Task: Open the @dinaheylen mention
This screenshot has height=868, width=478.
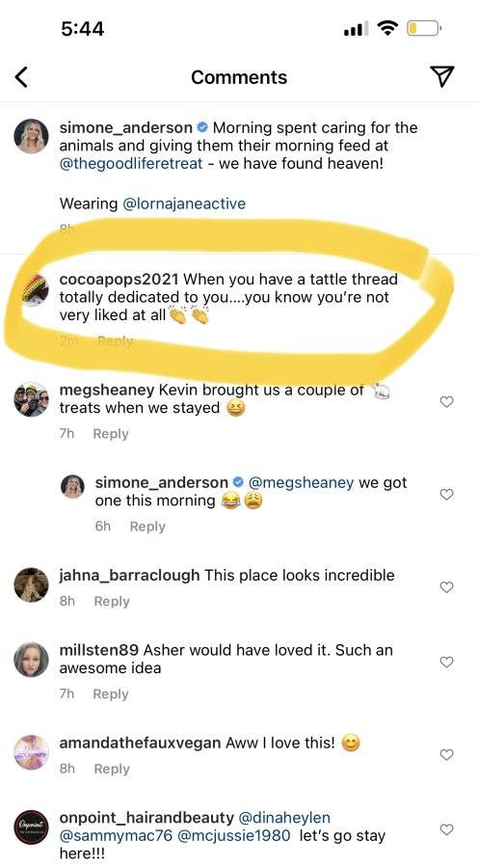Action: pyautogui.click(x=284, y=818)
